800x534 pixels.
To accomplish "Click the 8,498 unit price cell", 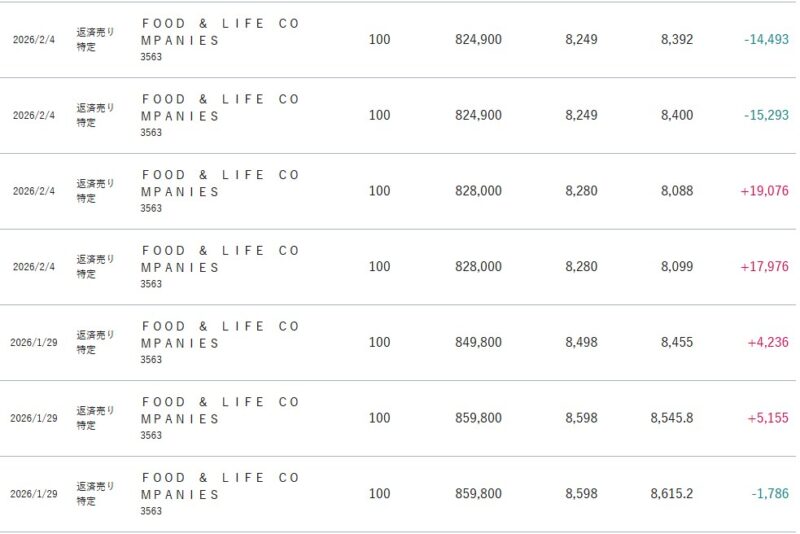I will coord(581,343).
